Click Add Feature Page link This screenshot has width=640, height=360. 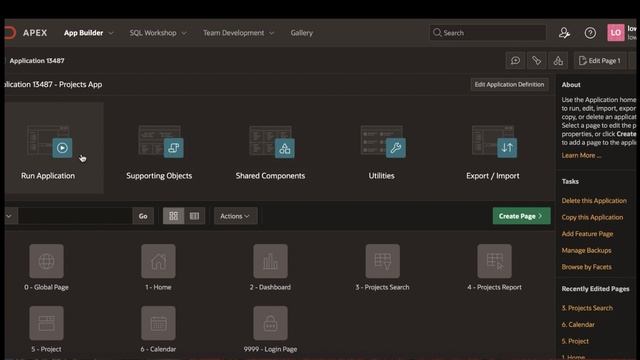pos(587,234)
